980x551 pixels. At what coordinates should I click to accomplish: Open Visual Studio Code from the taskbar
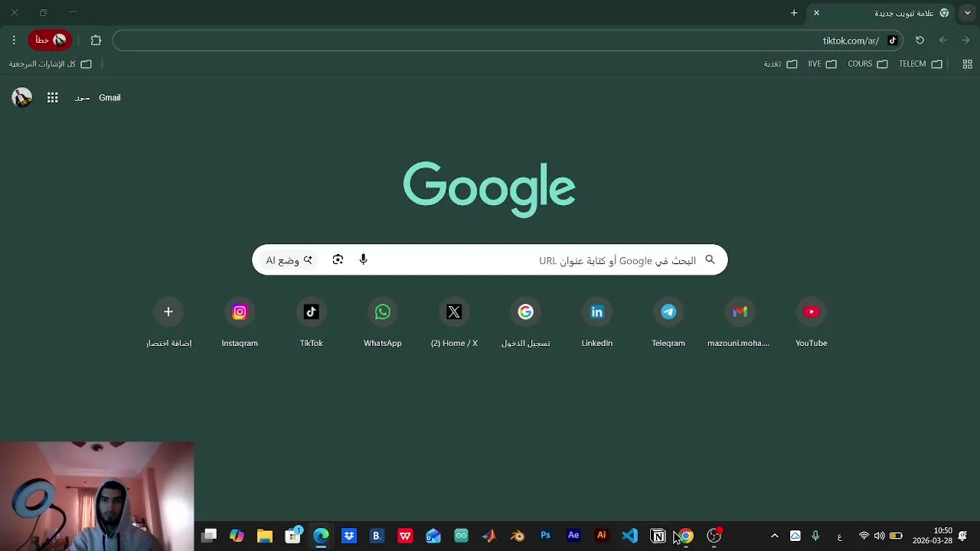[629, 536]
